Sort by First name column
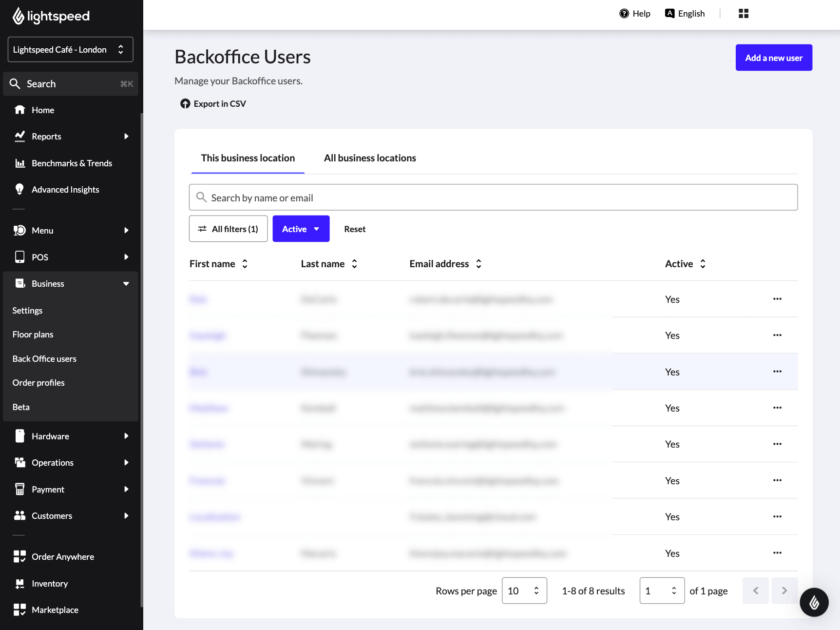The width and height of the screenshot is (840, 630). click(245, 264)
